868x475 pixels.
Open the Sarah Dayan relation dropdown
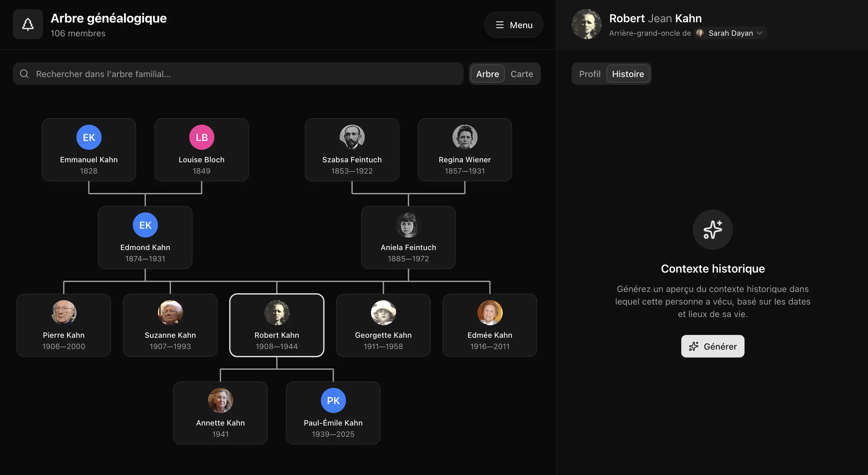tap(730, 33)
